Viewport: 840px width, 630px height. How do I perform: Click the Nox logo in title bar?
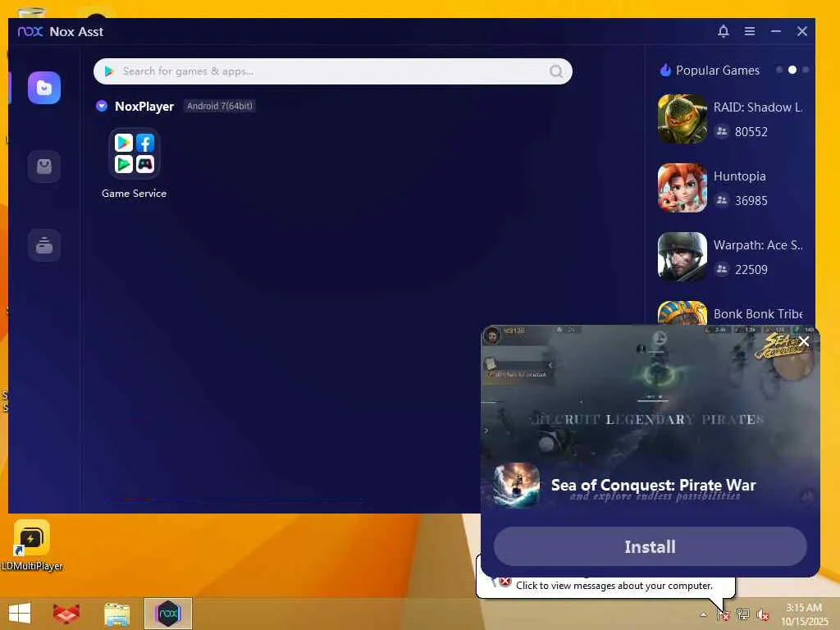pos(30,32)
